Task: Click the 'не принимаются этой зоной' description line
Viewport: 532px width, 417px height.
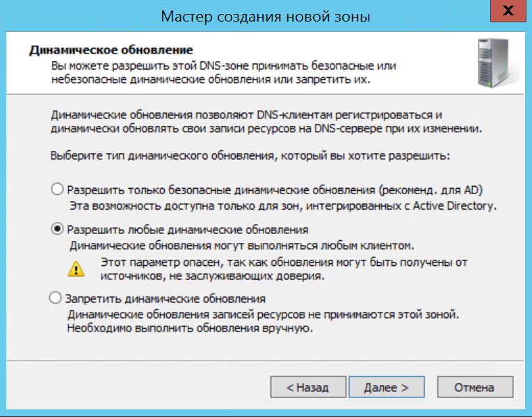Action: click(x=263, y=315)
